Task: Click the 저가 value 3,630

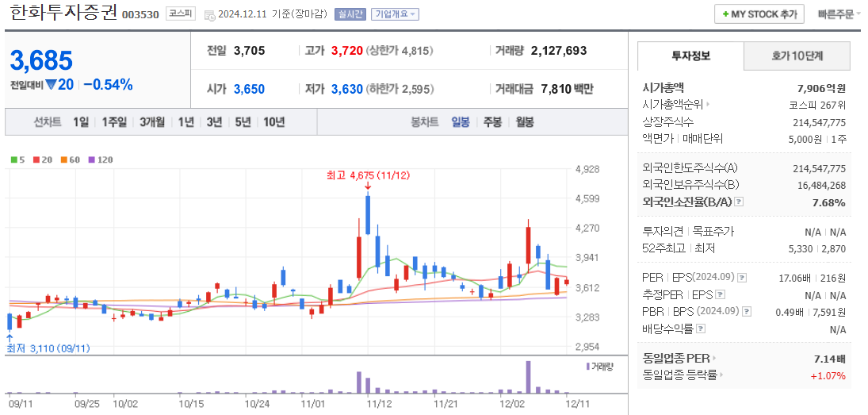Action: [x=347, y=89]
